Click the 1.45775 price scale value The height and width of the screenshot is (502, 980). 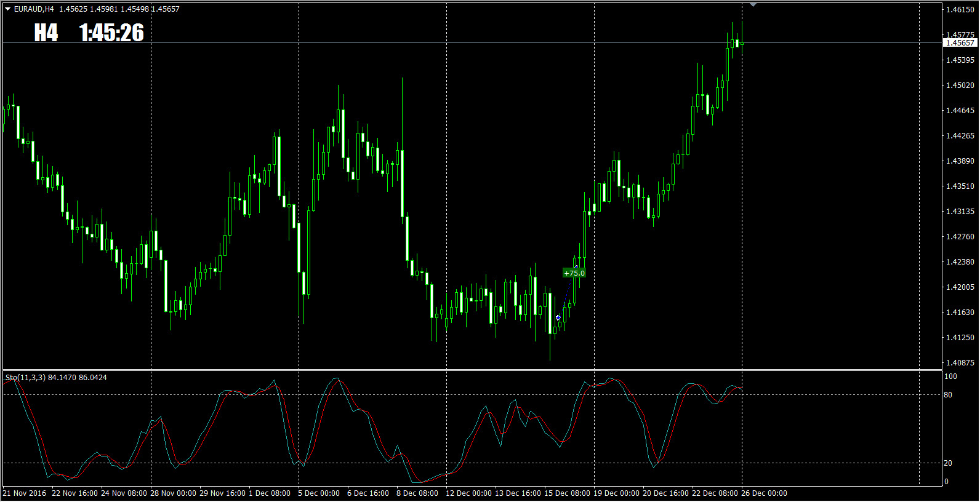tap(960, 35)
